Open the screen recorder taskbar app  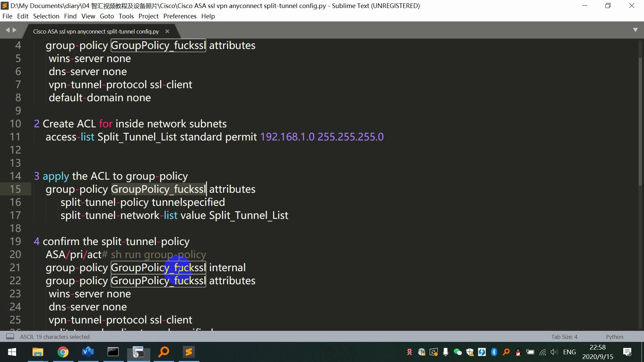(138, 352)
